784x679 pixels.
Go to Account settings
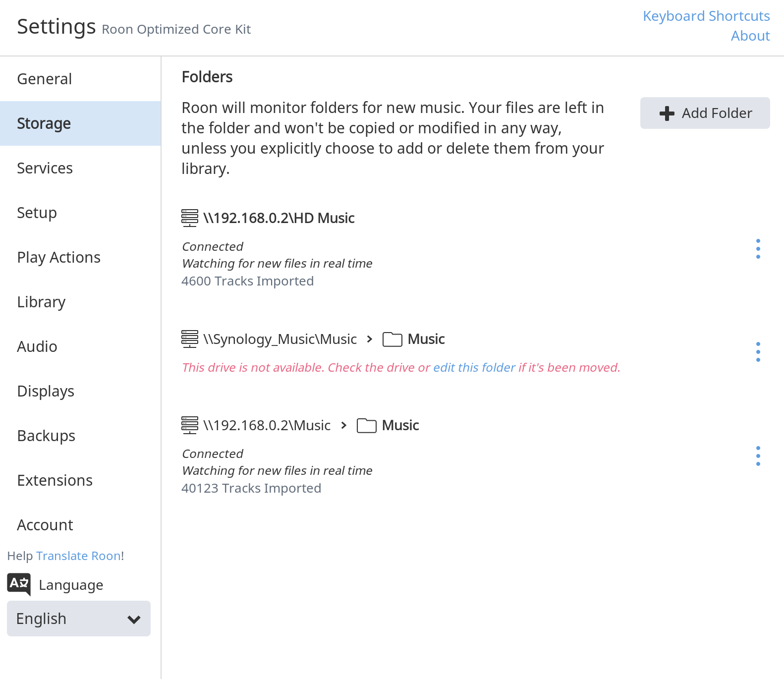coord(80,525)
